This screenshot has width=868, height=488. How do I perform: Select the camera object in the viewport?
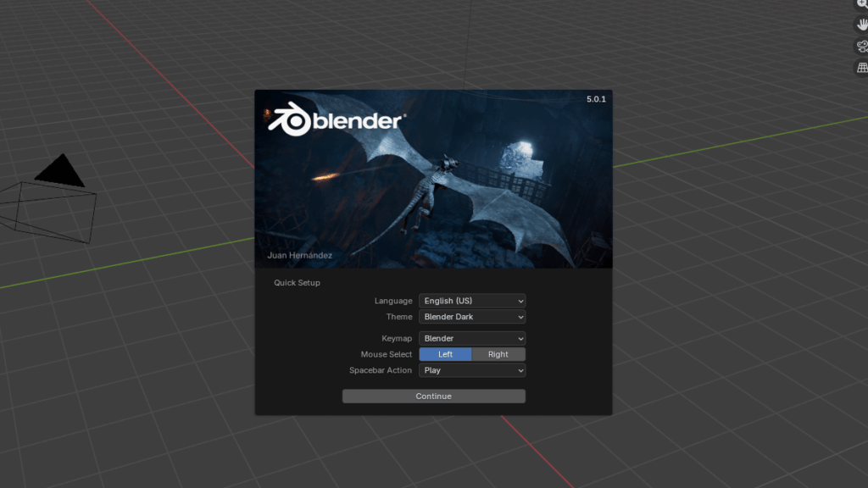pyautogui.click(x=53, y=202)
